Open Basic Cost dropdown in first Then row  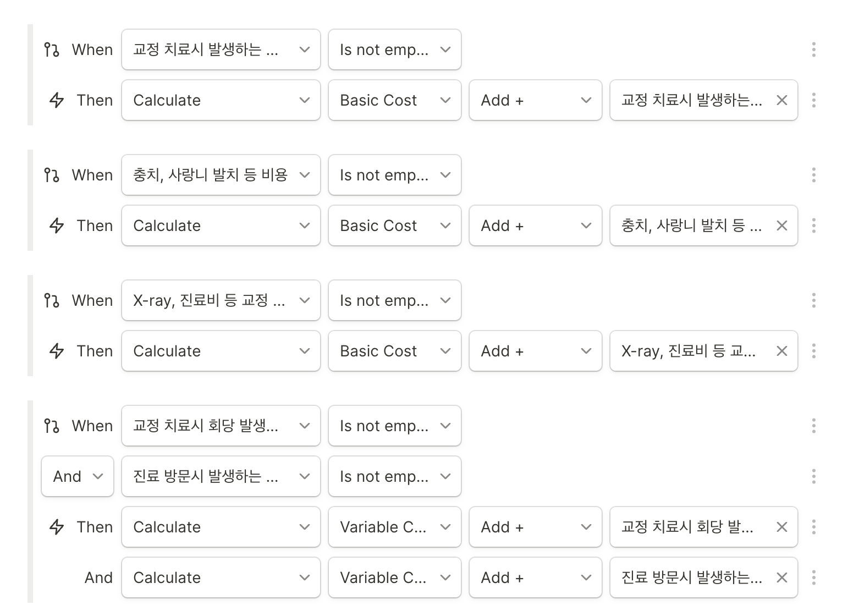pos(395,100)
